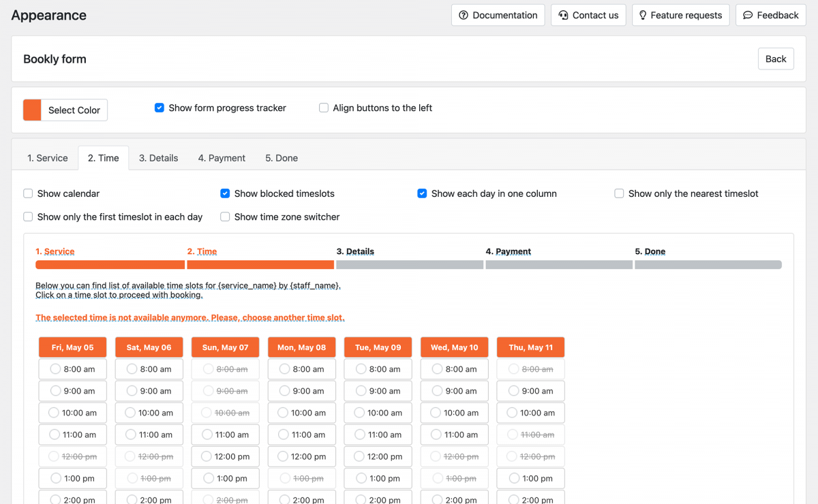Uncheck Show form progress tracker
Viewport: 818px width, 504px height.
pyautogui.click(x=159, y=108)
